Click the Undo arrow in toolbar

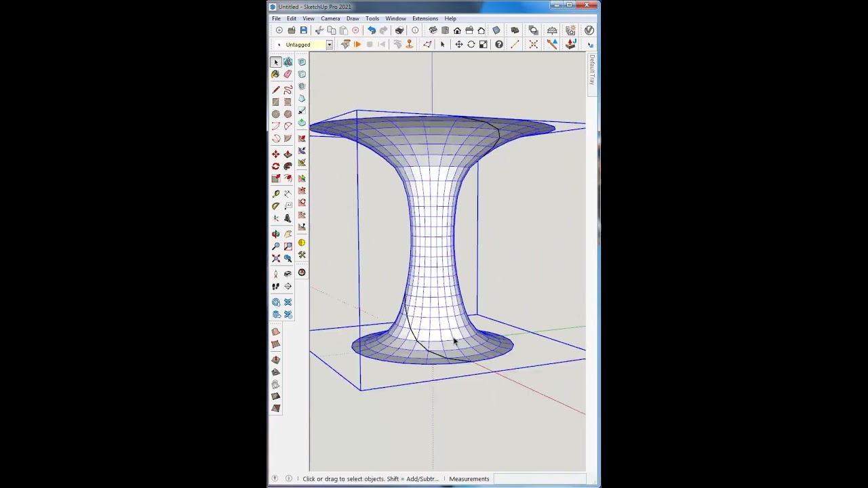coord(372,30)
